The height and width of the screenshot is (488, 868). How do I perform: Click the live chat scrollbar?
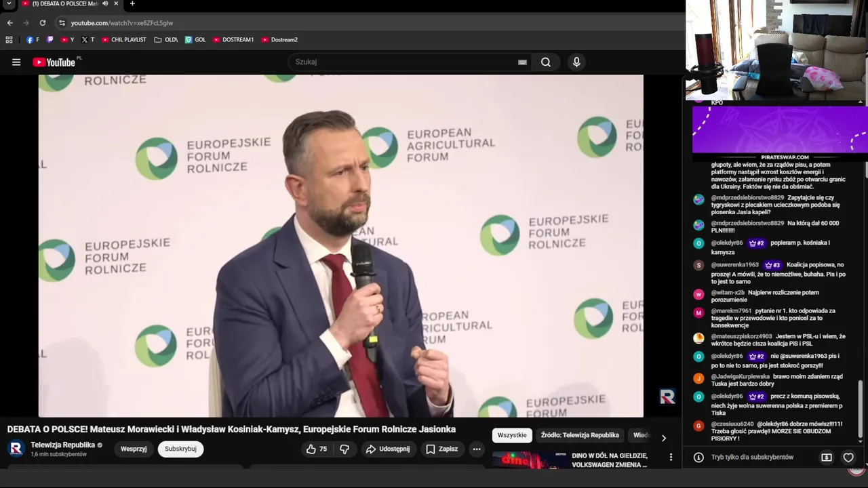[861, 408]
